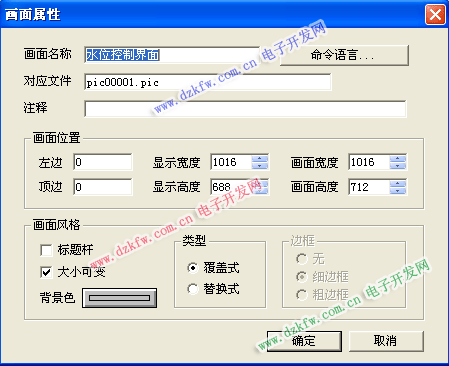Click the 注释 input field
Image resolution: width=449 pixels, height=366 pixels.
click(245, 109)
